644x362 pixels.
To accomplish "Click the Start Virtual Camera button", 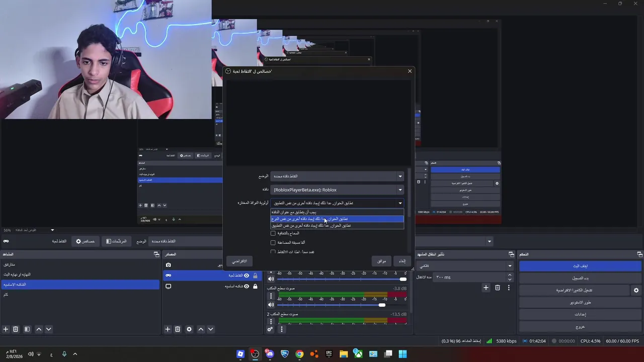I will 574,290.
